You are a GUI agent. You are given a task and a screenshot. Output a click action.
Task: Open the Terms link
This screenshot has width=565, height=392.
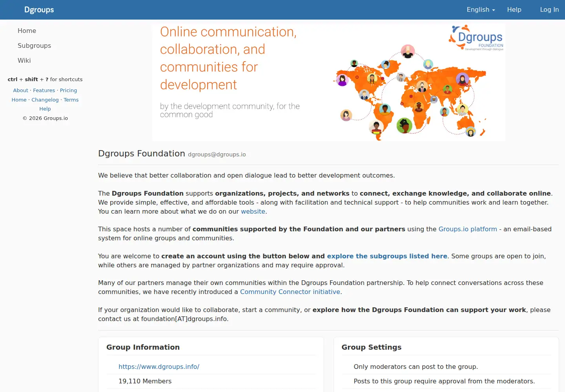(x=71, y=100)
